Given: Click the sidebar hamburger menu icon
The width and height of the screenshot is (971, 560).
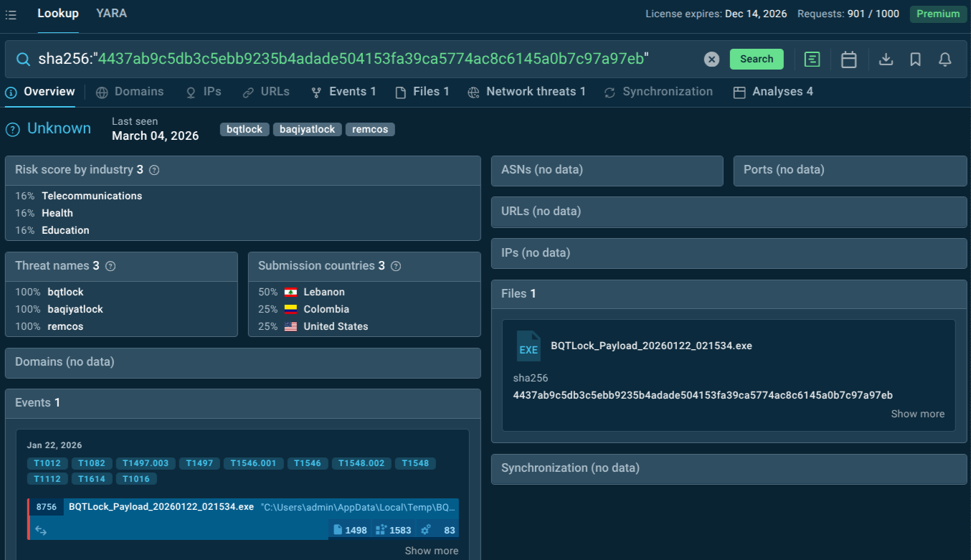Looking at the screenshot, I should [x=11, y=14].
